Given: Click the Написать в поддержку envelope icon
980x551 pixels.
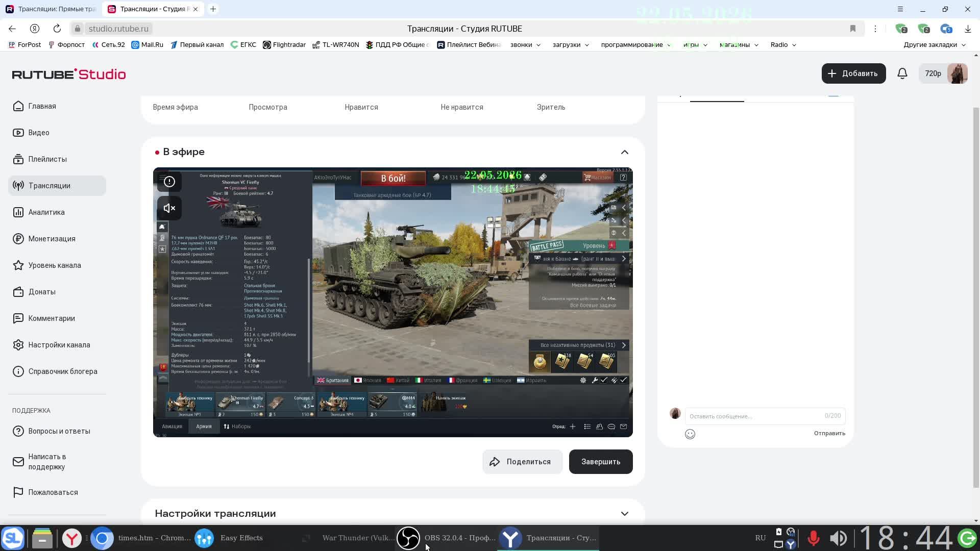Looking at the screenshot, I should coord(18,462).
